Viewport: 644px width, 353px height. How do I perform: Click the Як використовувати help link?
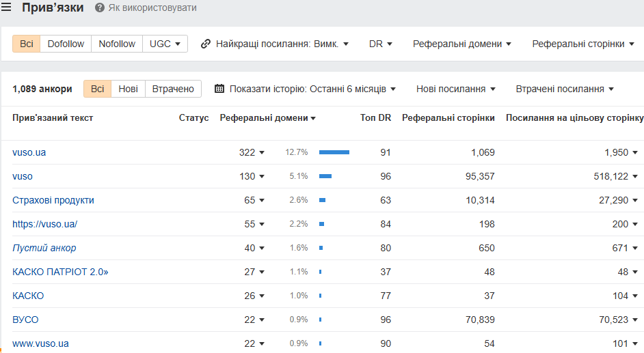(152, 8)
